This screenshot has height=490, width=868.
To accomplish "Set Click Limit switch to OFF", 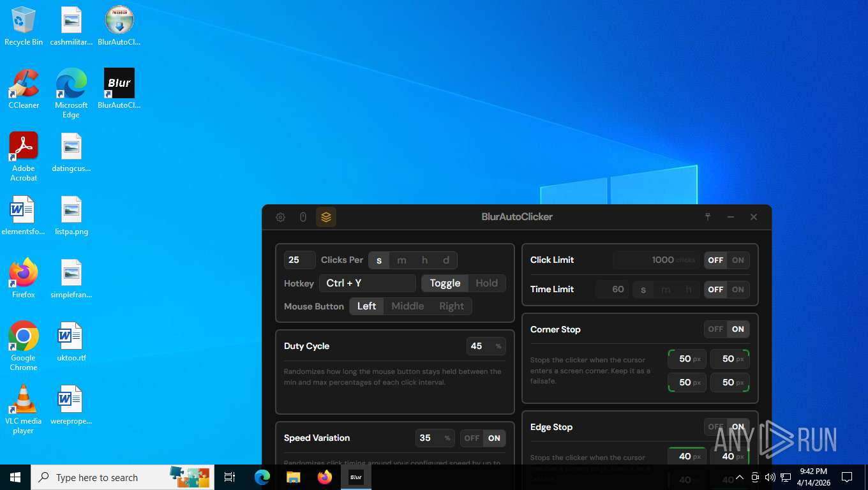I will (x=715, y=260).
